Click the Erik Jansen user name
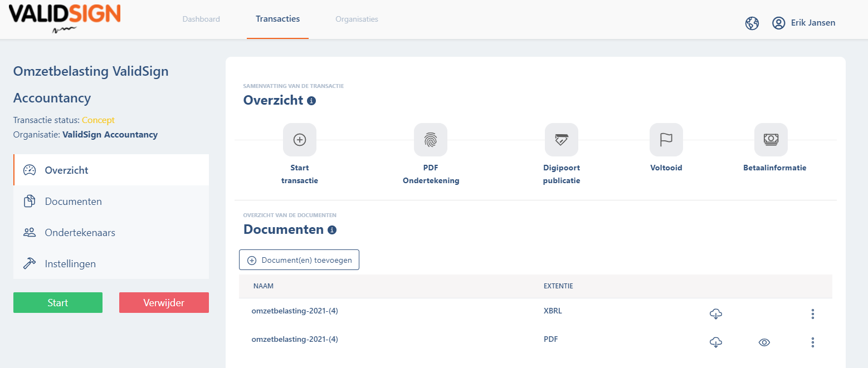This screenshot has width=868, height=368. 813,23
